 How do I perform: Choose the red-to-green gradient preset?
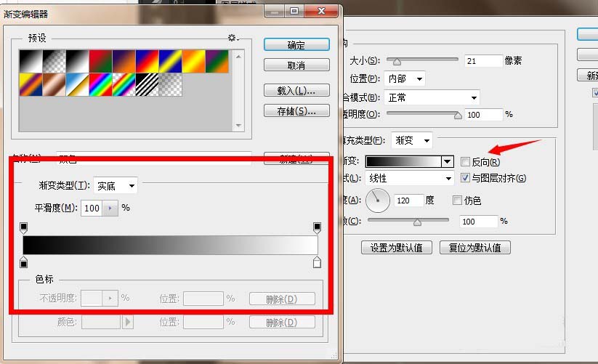(101, 61)
